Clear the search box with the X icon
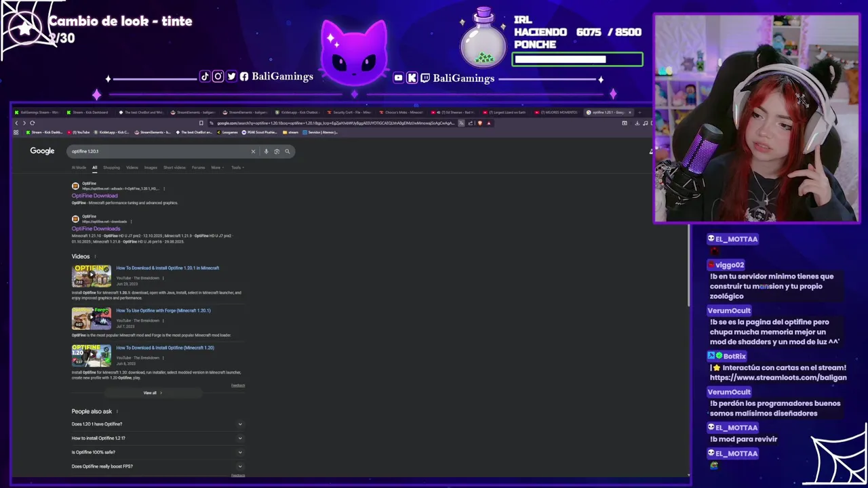This screenshot has height=488, width=868. pyautogui.click(x=253, y=151)
